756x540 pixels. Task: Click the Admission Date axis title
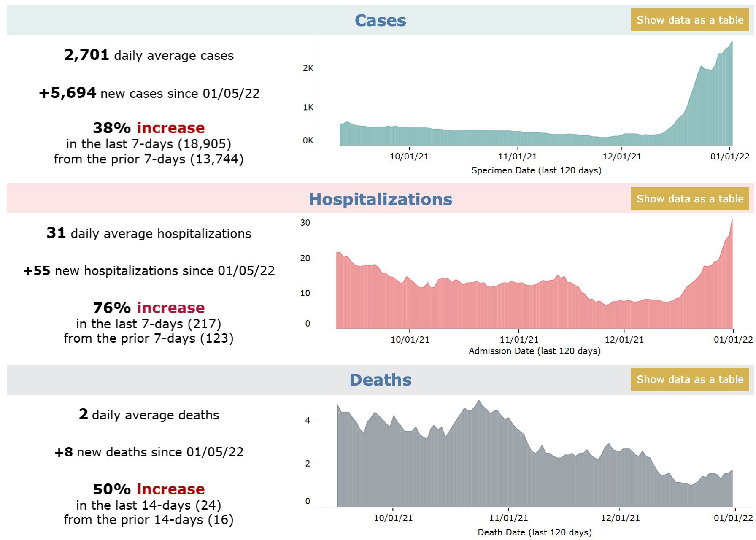point(535,351)
